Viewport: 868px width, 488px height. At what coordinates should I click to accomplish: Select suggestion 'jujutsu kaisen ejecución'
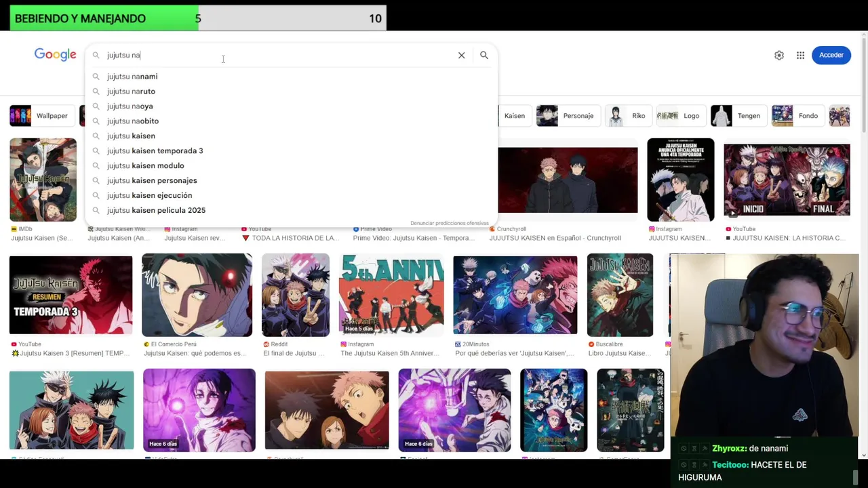point(292,196)
